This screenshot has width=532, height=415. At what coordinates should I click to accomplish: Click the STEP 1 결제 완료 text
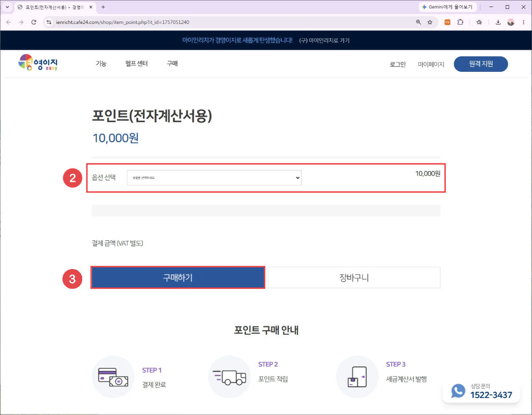154,377
